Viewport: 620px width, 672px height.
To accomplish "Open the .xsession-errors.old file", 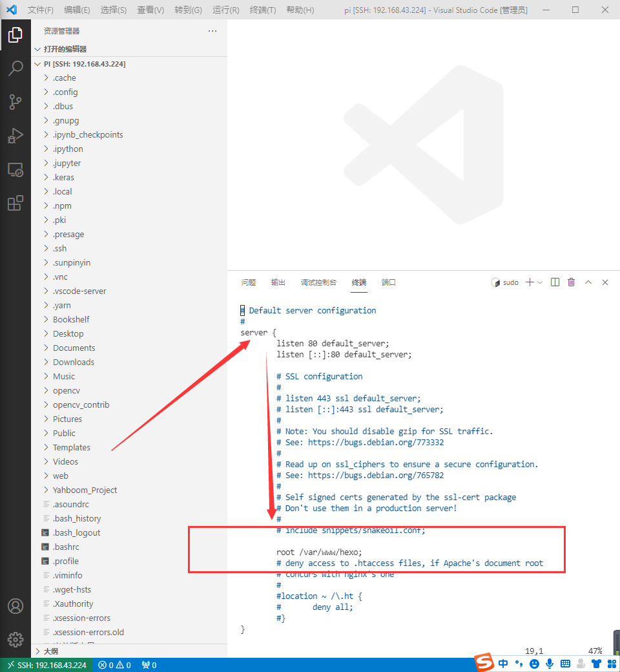I will (129, 632).
